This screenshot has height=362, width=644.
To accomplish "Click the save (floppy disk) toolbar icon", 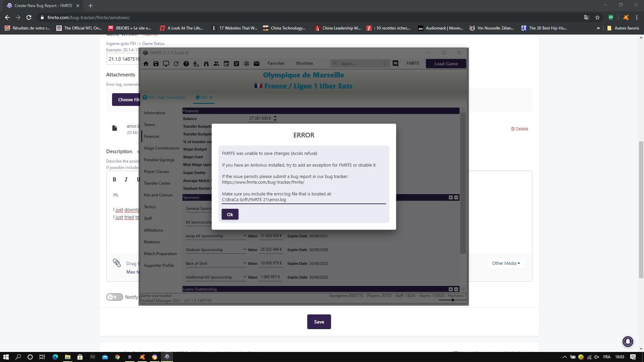I will click(x=156, y=64).
